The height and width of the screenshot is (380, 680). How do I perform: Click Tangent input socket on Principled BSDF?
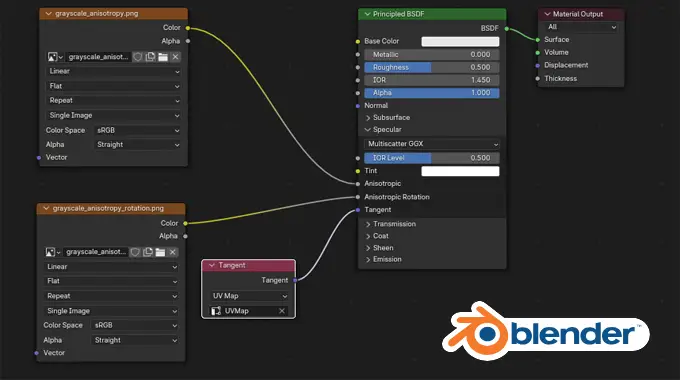[x=358, y=210]
